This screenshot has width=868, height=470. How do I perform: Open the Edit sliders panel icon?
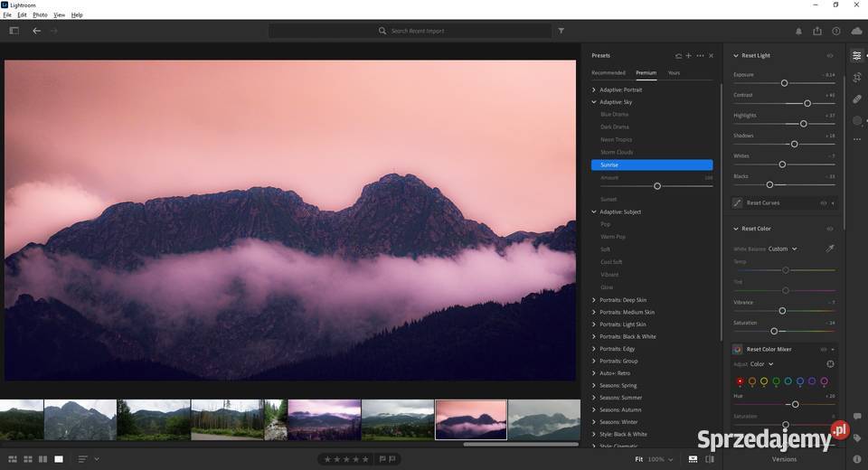coord(856,56)
